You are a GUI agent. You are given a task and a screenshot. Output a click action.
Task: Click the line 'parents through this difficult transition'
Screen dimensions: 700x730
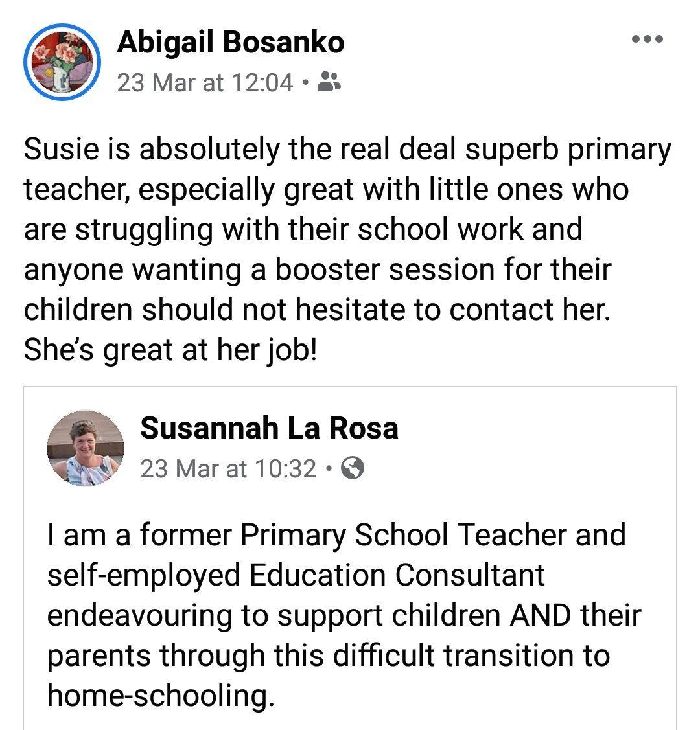tap(328, 655)
